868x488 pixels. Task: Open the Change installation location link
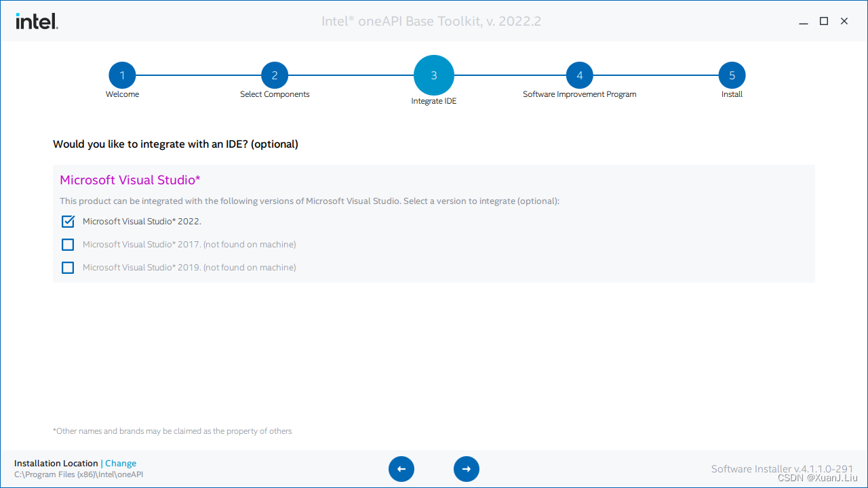click(x=120, y=463)
